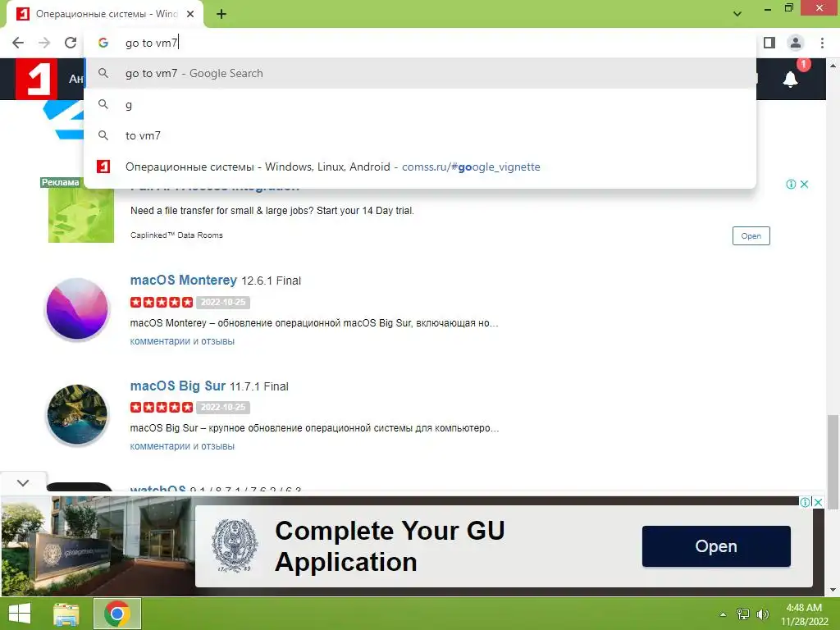Open ad info icon on bottom banner

click(x=805, y=502)
